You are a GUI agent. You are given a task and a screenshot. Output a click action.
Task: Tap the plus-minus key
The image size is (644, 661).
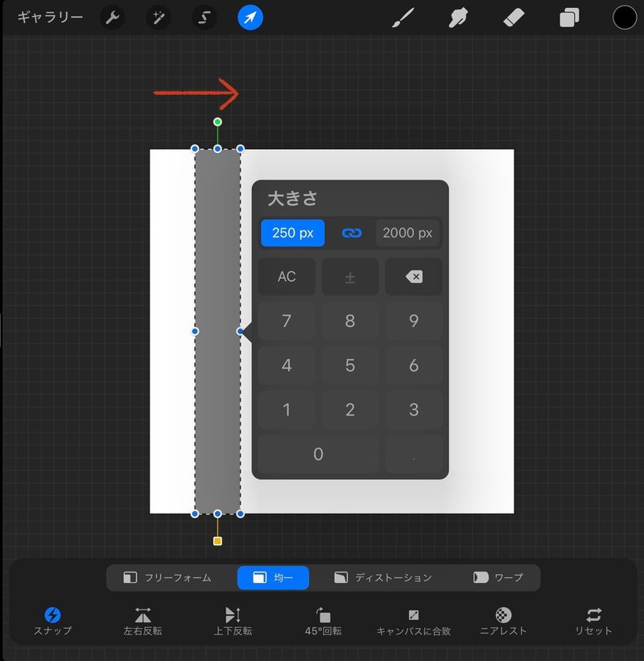point(350,276)
